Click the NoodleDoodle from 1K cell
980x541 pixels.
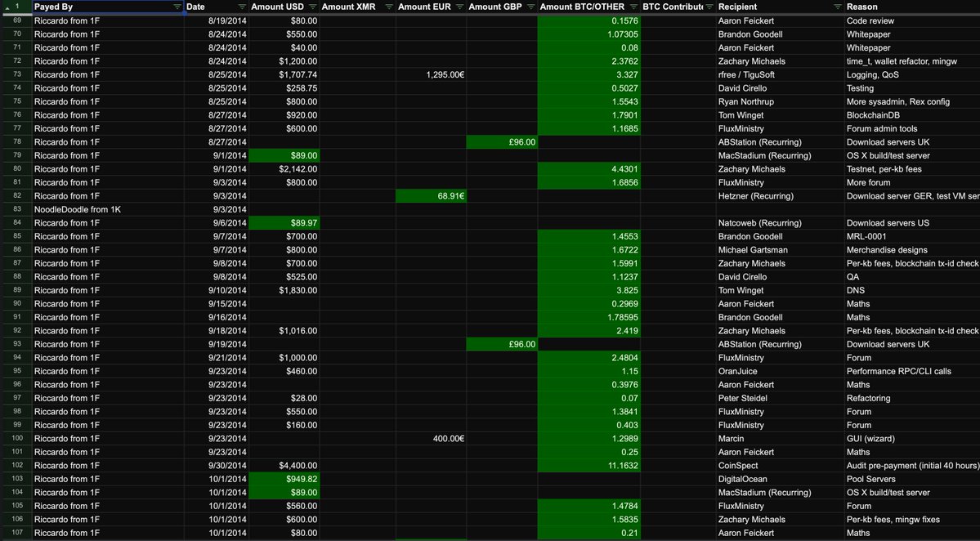(108, 209)
